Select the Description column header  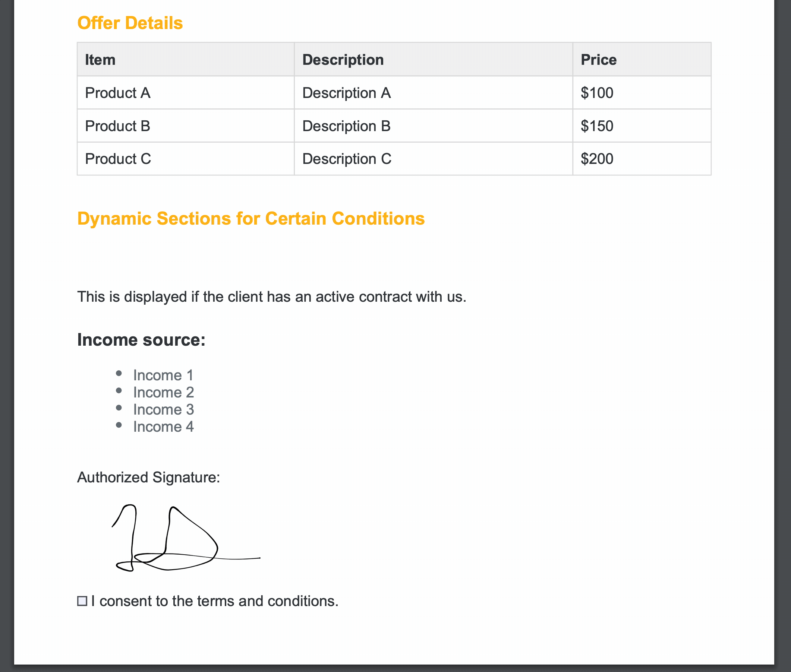434,60
